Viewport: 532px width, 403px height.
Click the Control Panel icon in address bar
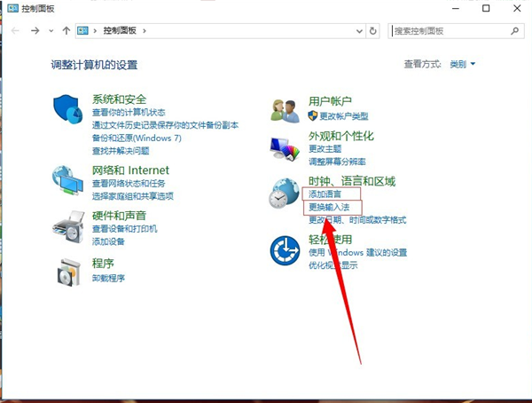(82, 31)
